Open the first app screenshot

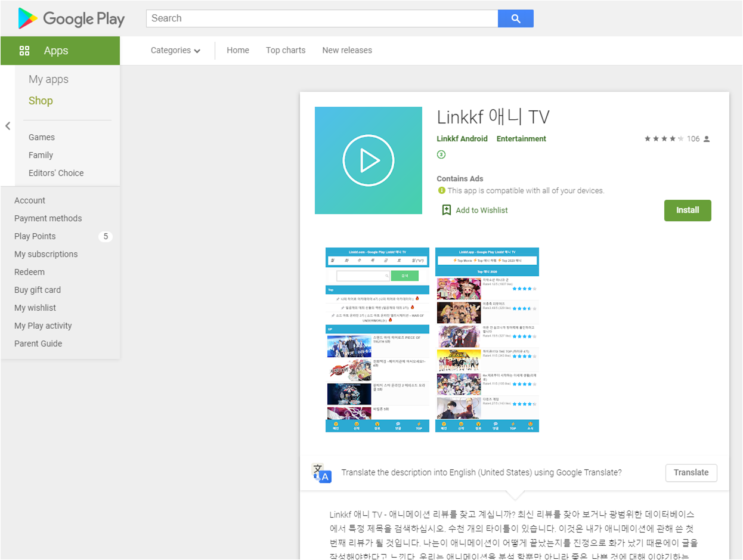pyautogui.click(x=377, y=340)
